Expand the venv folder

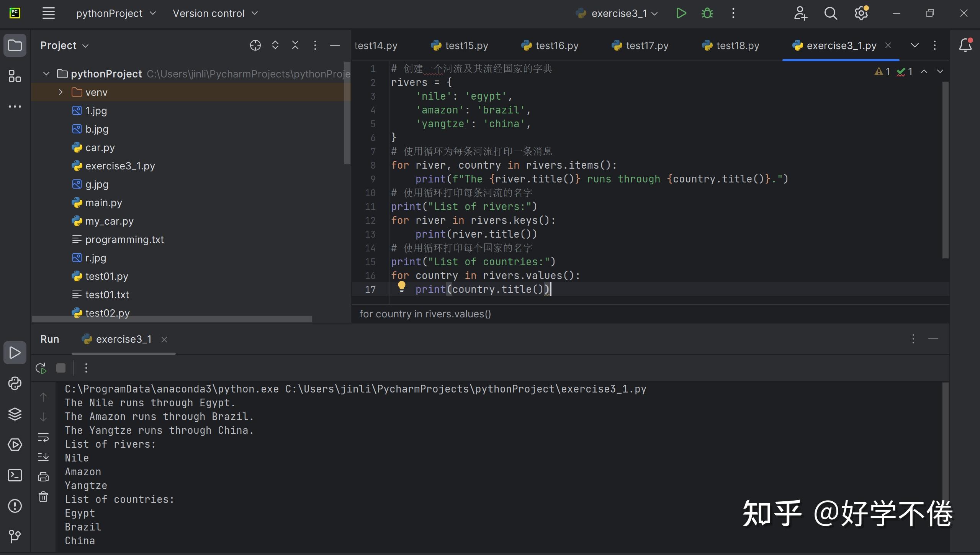61,92
